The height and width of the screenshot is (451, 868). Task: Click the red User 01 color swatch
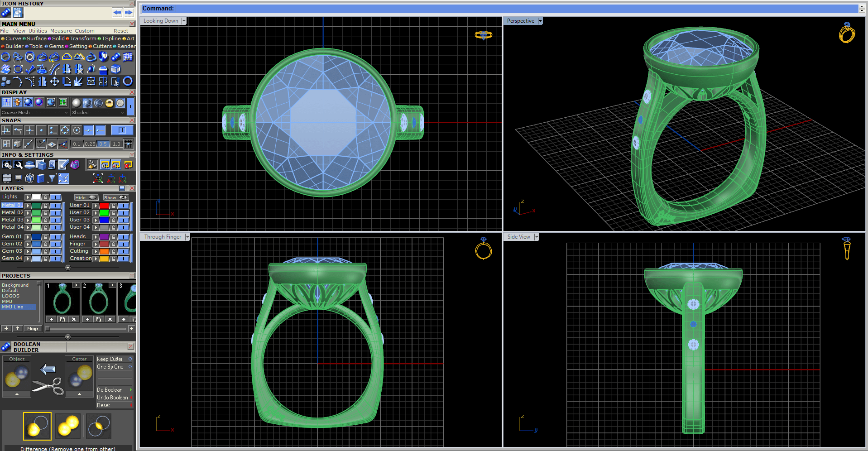pos(104,206)
